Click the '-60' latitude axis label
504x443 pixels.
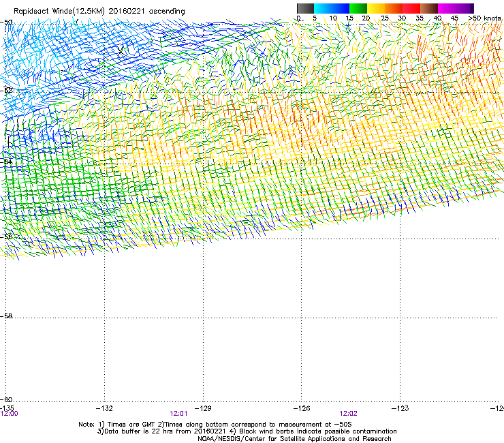click(x=6, y=399)
